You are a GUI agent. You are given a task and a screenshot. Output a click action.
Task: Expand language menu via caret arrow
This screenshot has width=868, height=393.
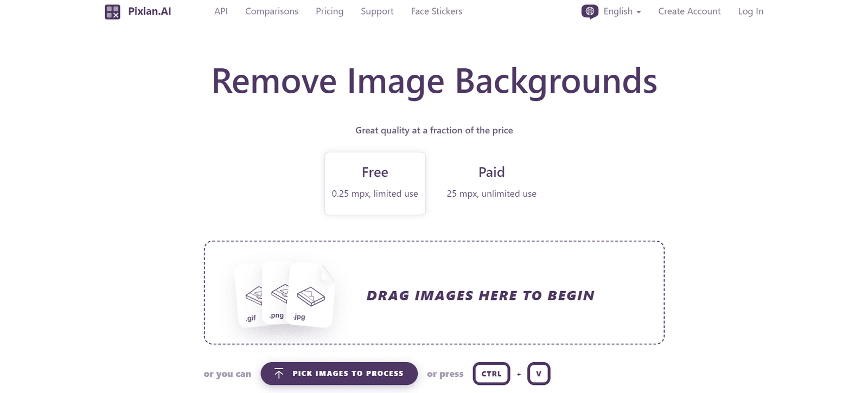[639, 12]
